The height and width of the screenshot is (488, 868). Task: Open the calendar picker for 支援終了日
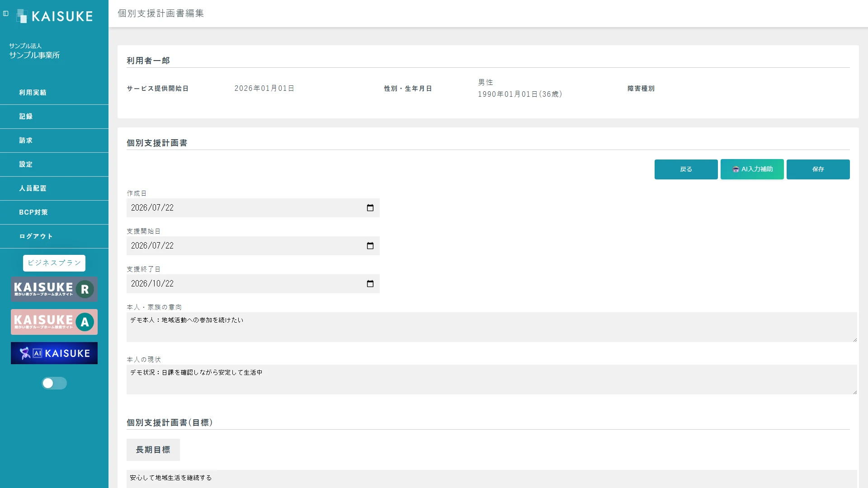click(370, 284)
